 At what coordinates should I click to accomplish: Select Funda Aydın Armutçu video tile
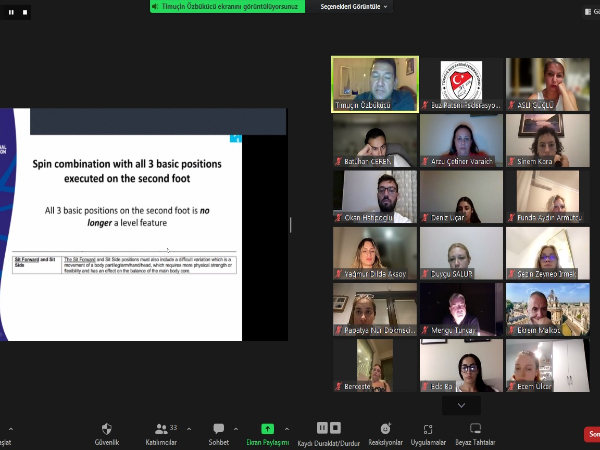tap(548, 197)
